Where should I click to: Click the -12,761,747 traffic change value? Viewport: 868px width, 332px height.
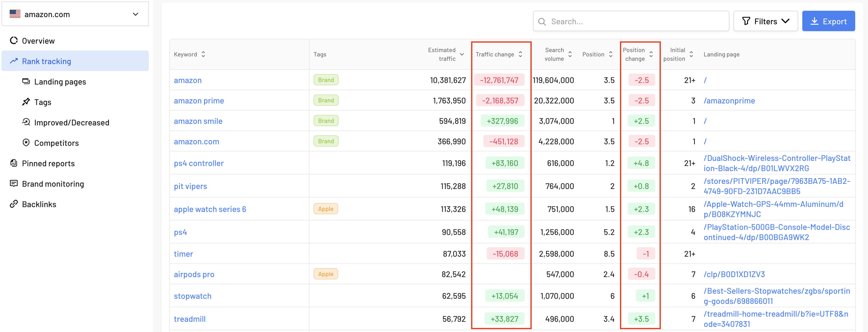coord(499,80)
